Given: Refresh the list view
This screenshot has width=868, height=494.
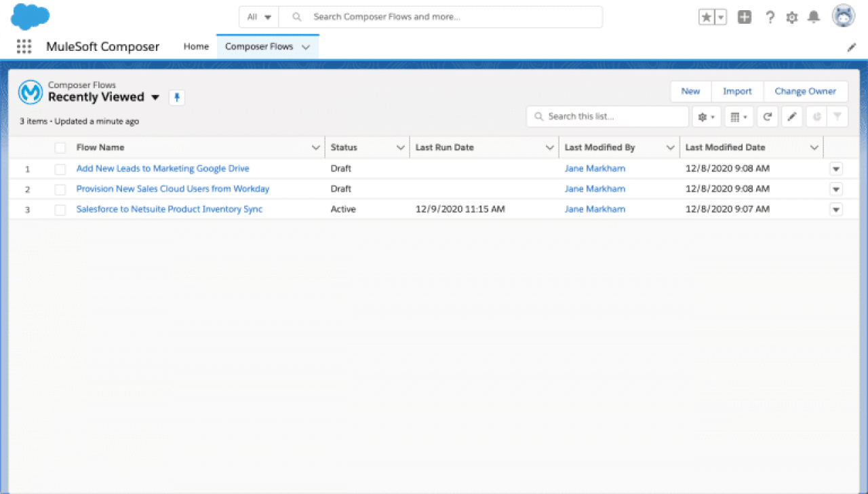Looking at the screenshot, I should tap(767, 117).
